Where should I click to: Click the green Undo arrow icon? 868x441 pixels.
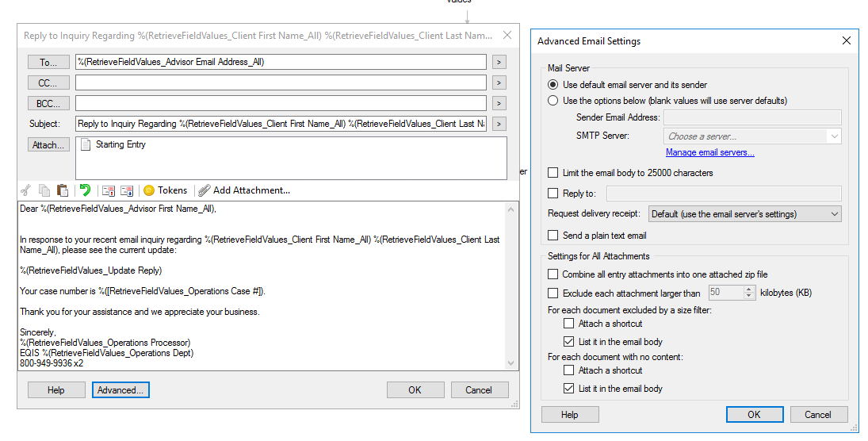point(85,190)
